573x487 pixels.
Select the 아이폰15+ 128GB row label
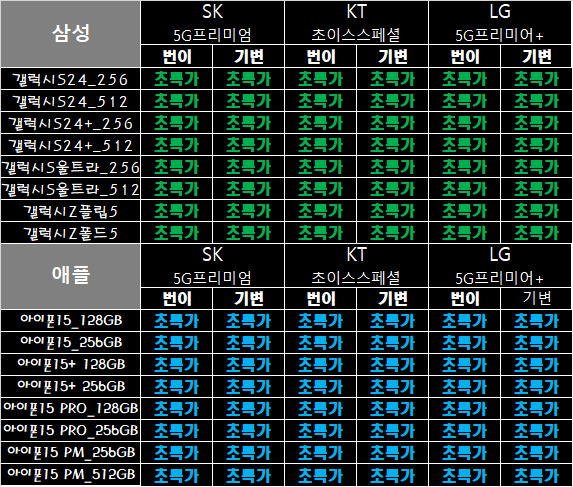click(71, 365)
